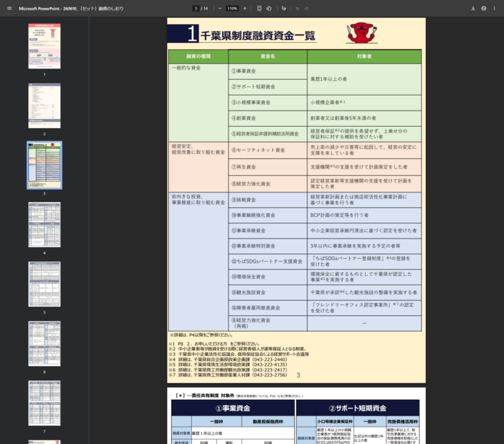This screenshot has height=444, width=504.
Task: Open page 1 thumbnail
Action: click(44, 46)
